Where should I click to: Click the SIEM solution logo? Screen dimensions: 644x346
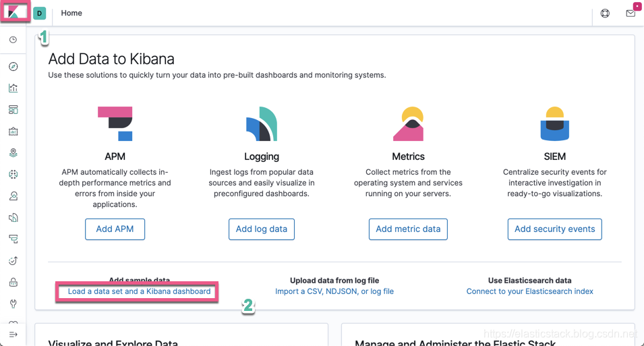[555, 123]
